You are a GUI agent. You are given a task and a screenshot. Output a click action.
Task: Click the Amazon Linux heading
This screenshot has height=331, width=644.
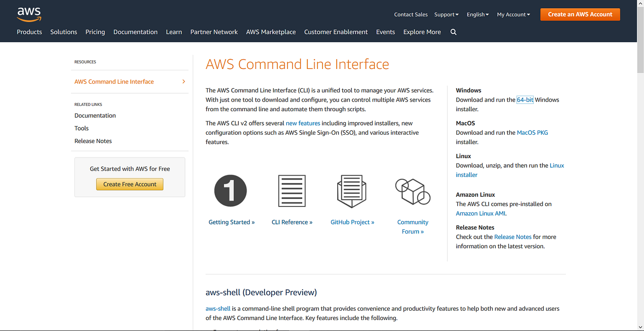(x=475, y=194)
